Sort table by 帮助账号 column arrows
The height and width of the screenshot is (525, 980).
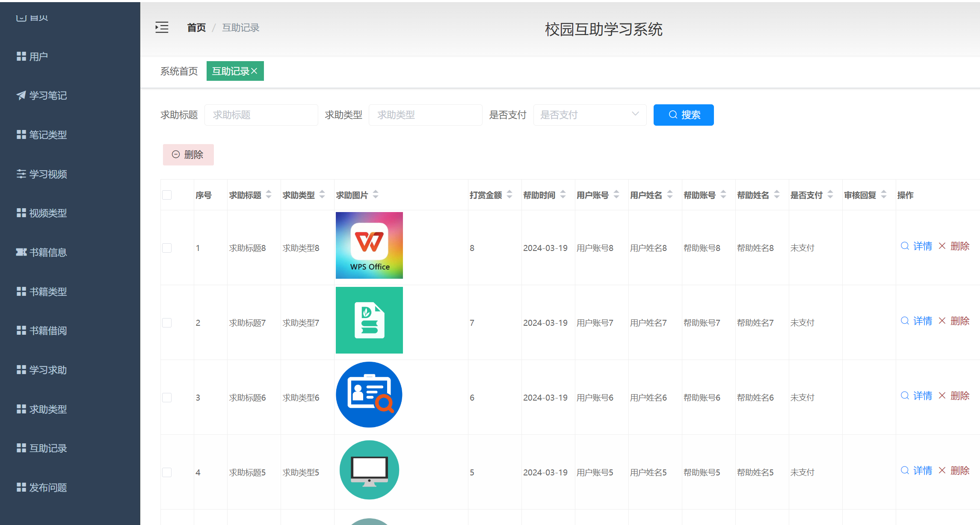click(723, 195)
